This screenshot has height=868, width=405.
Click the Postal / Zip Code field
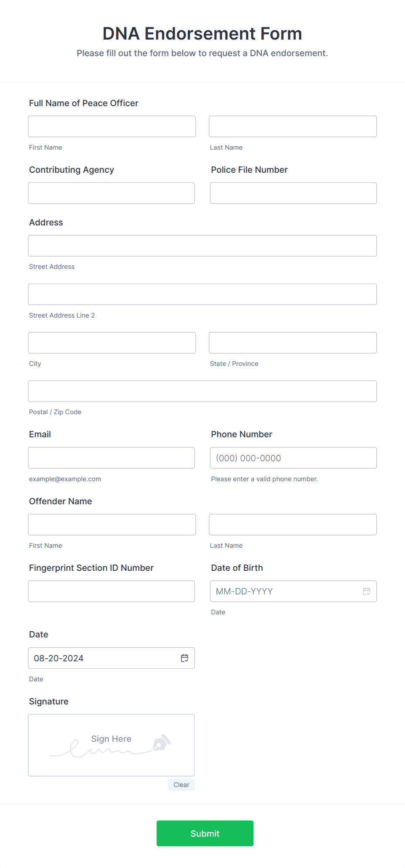202,391
